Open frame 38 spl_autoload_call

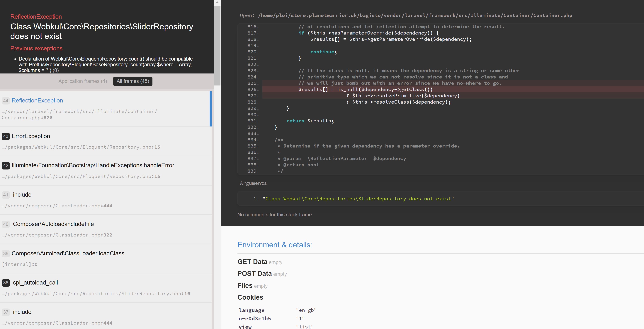tap(106, 288)
